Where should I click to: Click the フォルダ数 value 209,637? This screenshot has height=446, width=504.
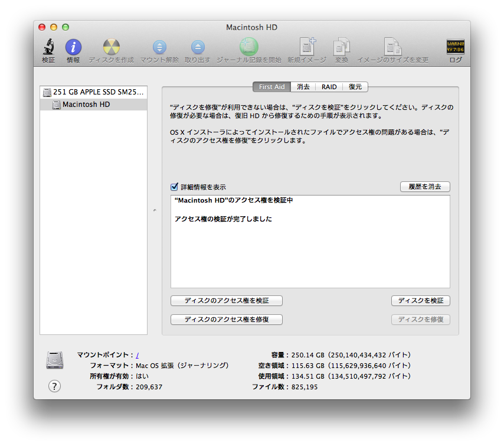[149, 387]
